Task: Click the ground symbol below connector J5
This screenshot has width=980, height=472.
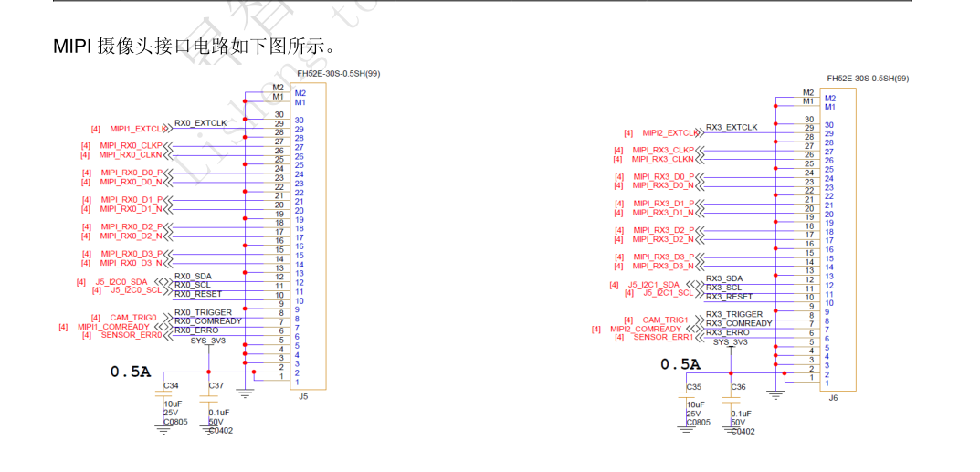Action: (x=245, y=394)
